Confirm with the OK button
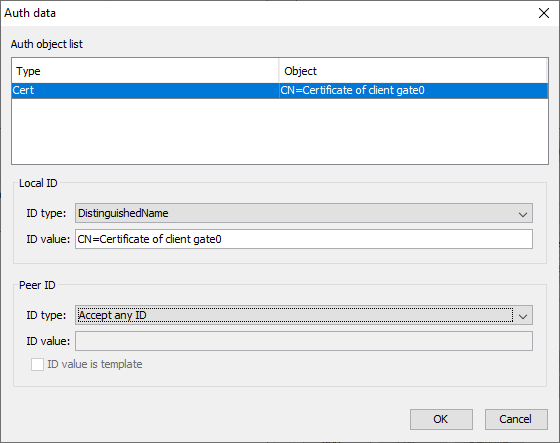This screenshot has width=560, height=443. pos(441,419)
